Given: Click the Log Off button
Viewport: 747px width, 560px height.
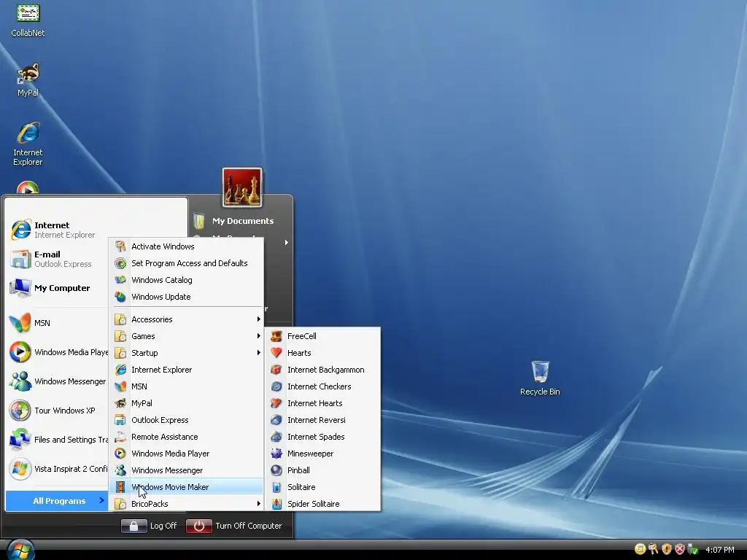Looking at the screenshot, I should [x=149, y=526].
